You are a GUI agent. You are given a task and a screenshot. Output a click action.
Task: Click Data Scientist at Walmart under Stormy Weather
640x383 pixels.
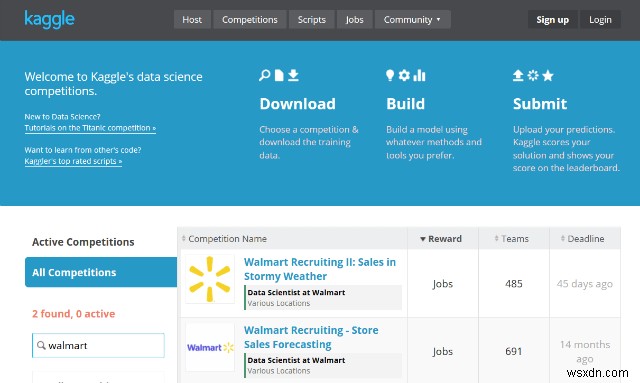pos(296,292)
